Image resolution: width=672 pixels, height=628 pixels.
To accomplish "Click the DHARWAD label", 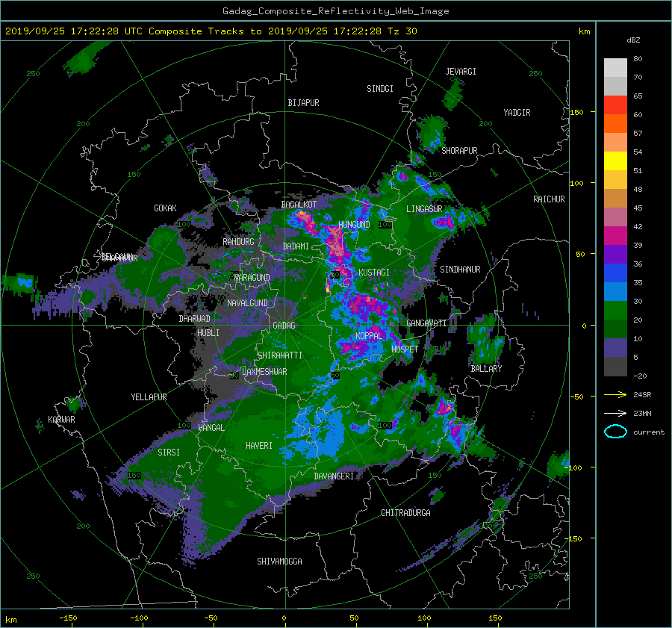I will pyautogui.click(x=194, y=319).
